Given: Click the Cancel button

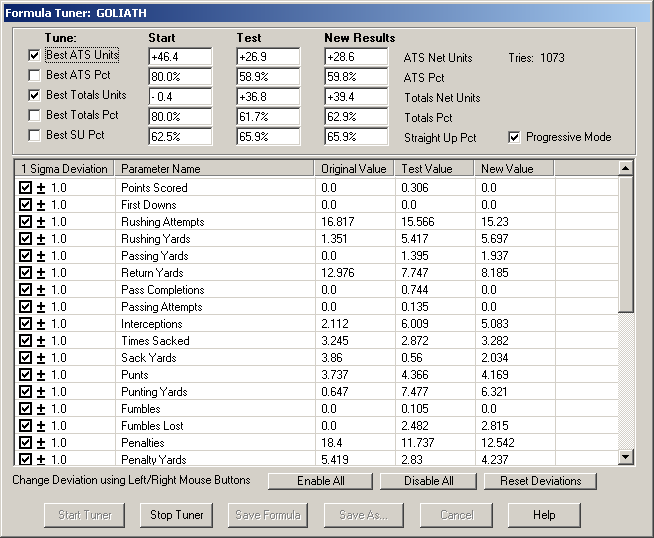Looking at the screenshot, I should (x=456, y=515).
